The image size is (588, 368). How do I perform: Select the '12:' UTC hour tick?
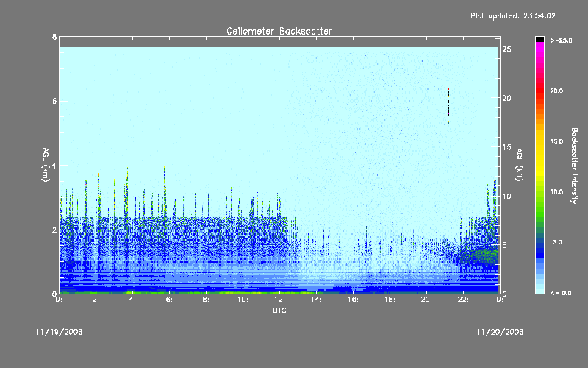(x=279, y=300)
